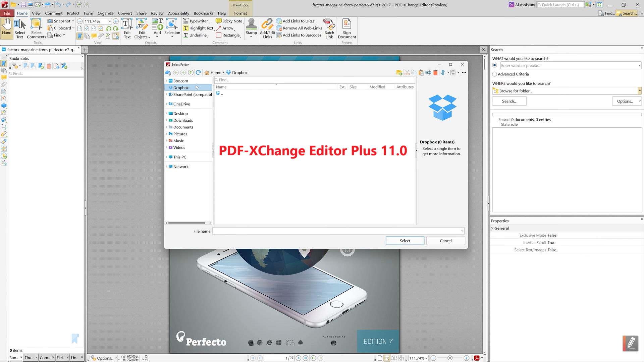The height and width of the screenshot is (362, 644).
Task: Select the Typewriter comment tool
Action: click(196, 21)
